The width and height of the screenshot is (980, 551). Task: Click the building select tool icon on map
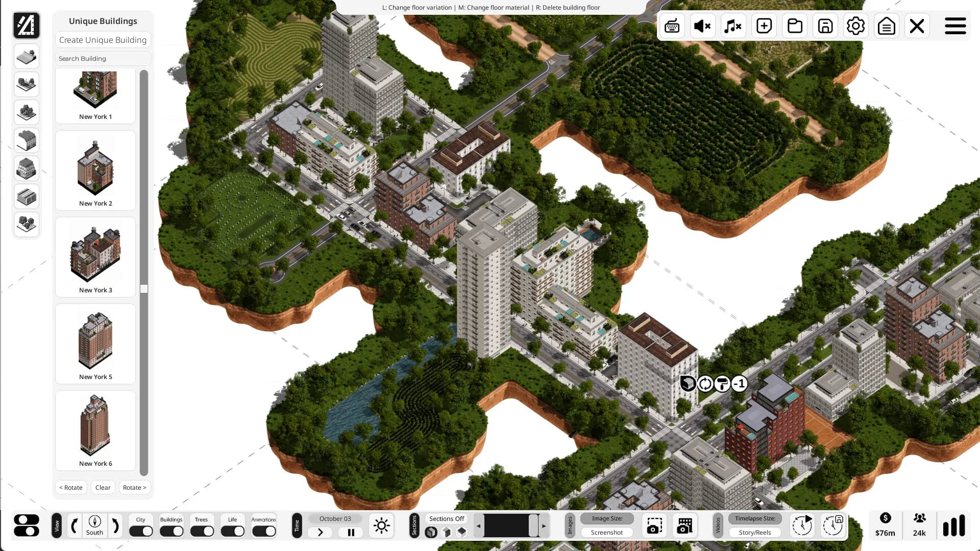click(x=688, y=384)
